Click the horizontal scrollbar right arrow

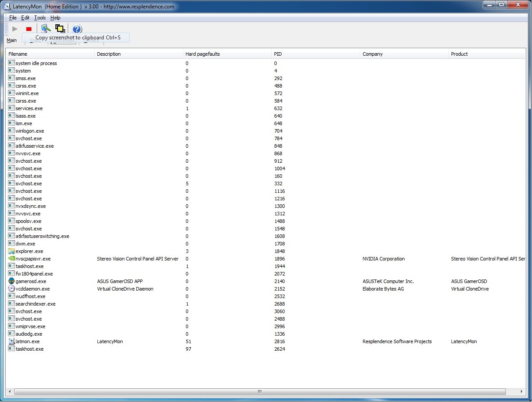[521, 392]
